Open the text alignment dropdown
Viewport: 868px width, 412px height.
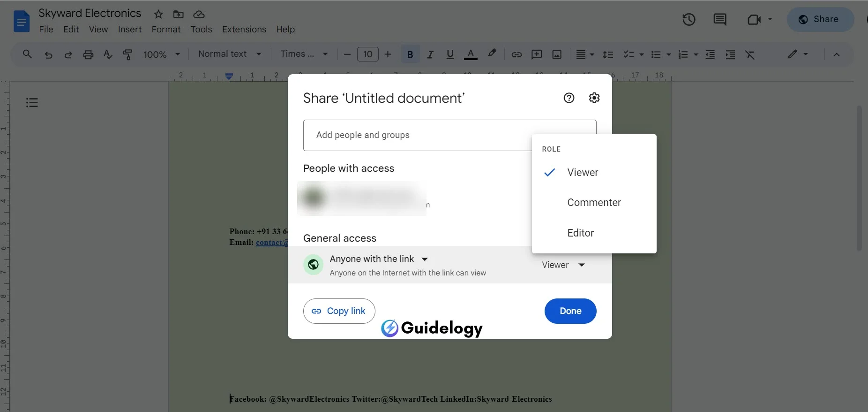tap(585, 55)
